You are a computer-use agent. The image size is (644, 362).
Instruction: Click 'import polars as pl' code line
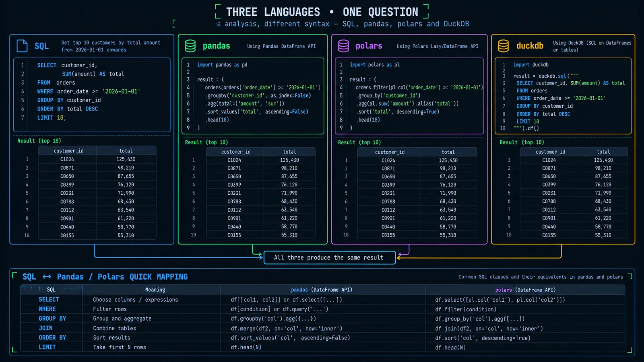pyautogui.click(x=375, y=65)
